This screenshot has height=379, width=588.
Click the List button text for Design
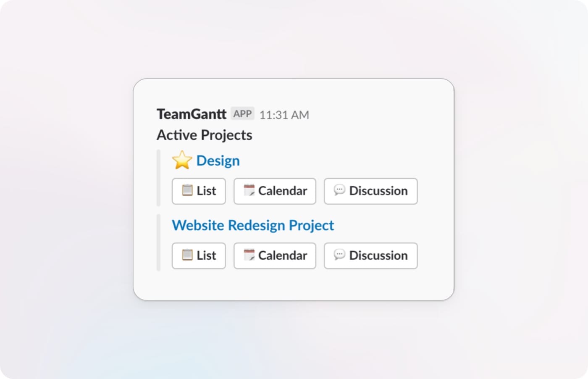pyautogui.click(x=206, y=191)
